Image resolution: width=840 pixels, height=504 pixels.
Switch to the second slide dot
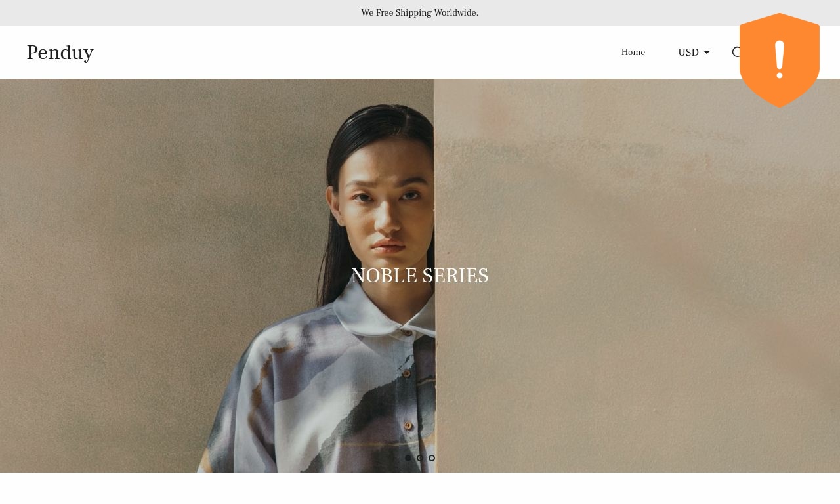pos(420,458)
